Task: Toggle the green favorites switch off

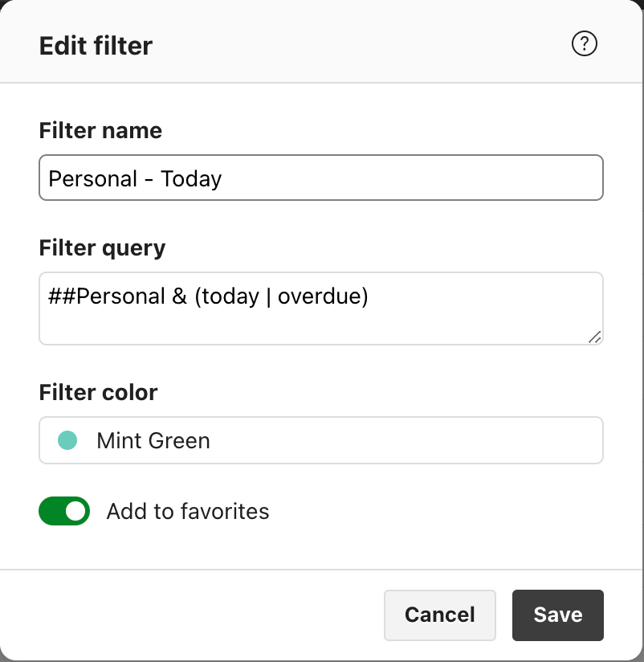Action: click(64, 511)
